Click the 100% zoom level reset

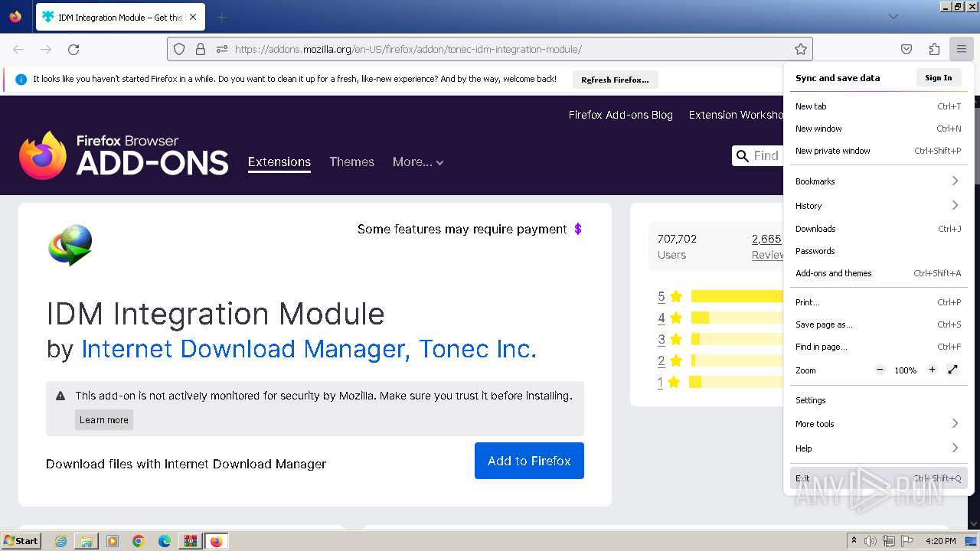(906, 370)
